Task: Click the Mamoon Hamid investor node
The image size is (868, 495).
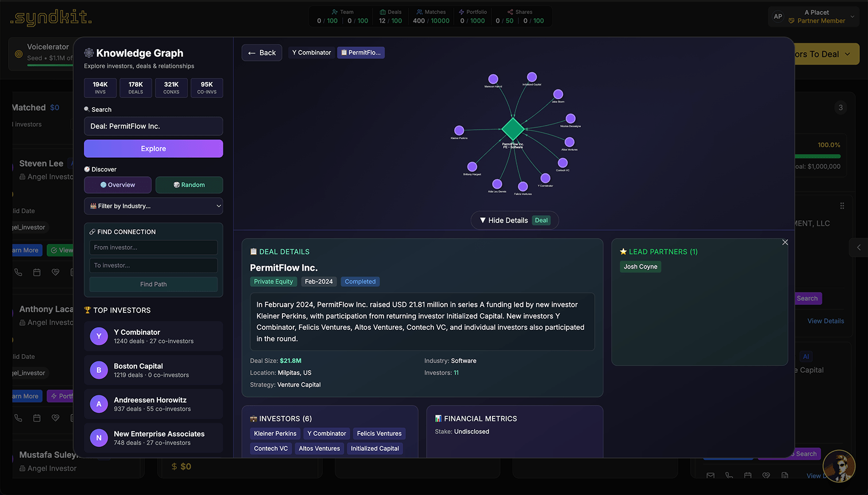Action: (493, 79)
